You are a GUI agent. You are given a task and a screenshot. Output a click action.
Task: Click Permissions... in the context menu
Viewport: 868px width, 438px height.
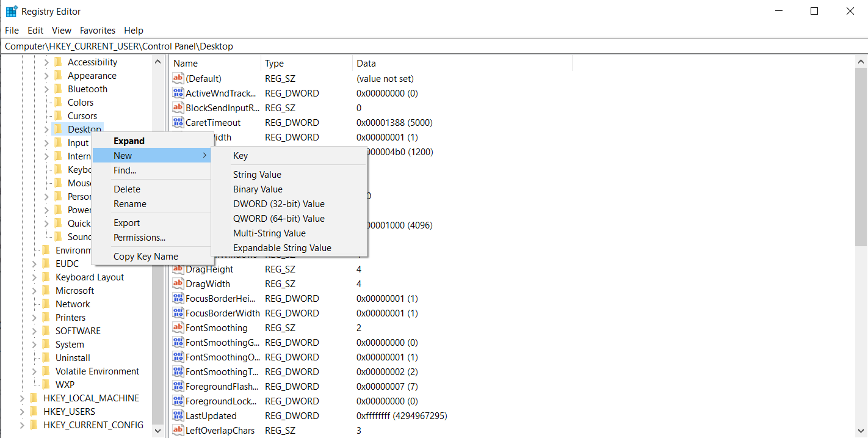point(151,238)
